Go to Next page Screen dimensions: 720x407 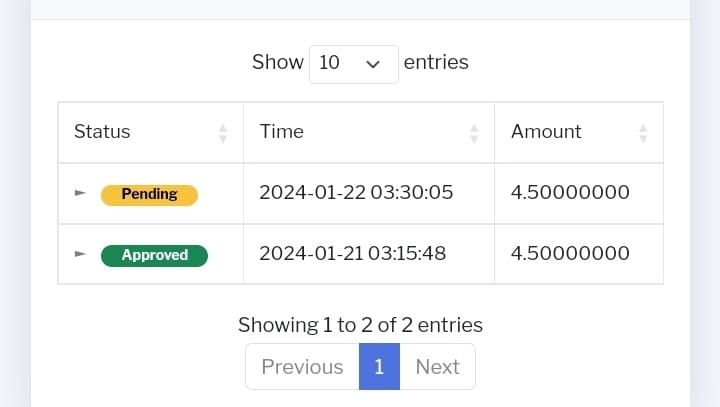[x=438, y=367]
